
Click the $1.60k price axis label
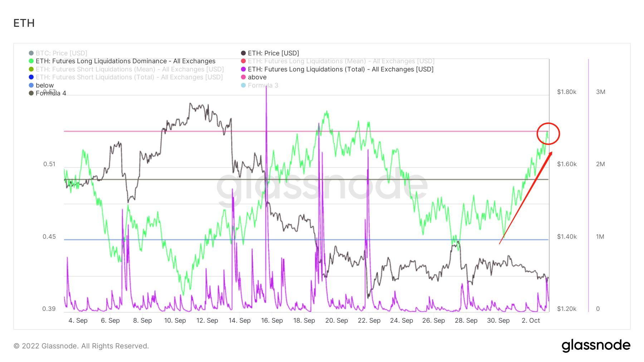(567, 164)
